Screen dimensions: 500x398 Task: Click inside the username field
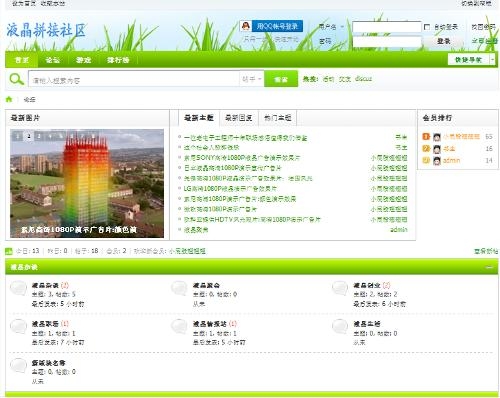click(387, 27)
